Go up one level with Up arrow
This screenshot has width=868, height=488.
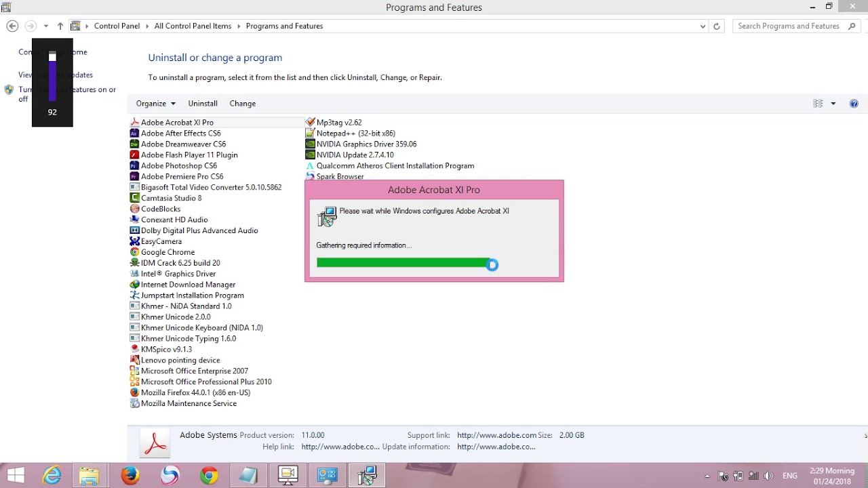click(x=60, y=26)
